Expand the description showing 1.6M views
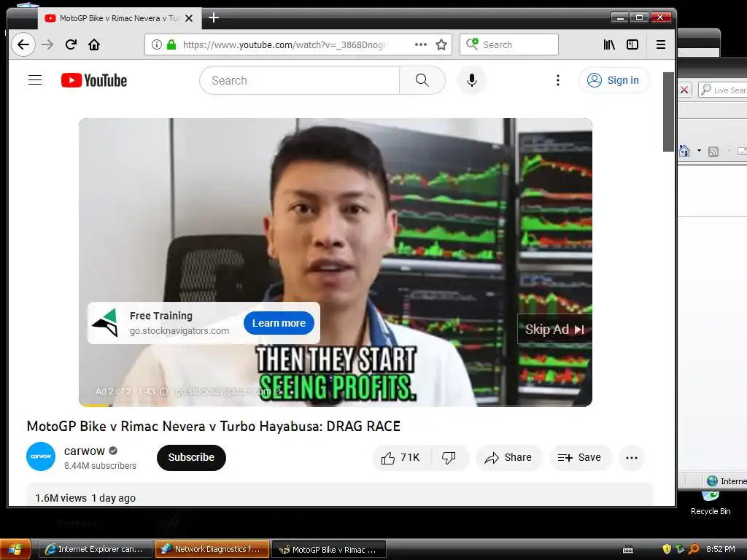Screen dimensions: 747x560 coord(339,495)
